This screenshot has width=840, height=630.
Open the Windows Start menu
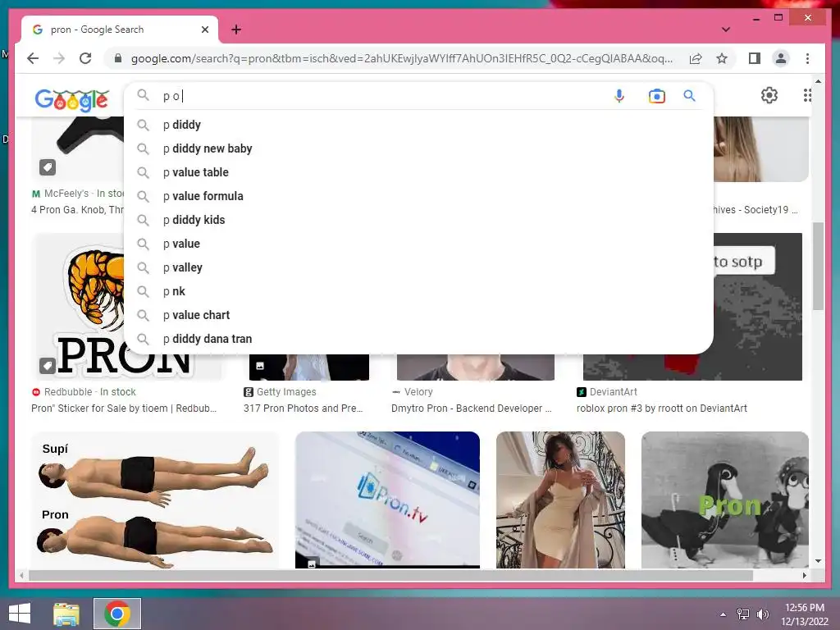[x=20, y=614]
